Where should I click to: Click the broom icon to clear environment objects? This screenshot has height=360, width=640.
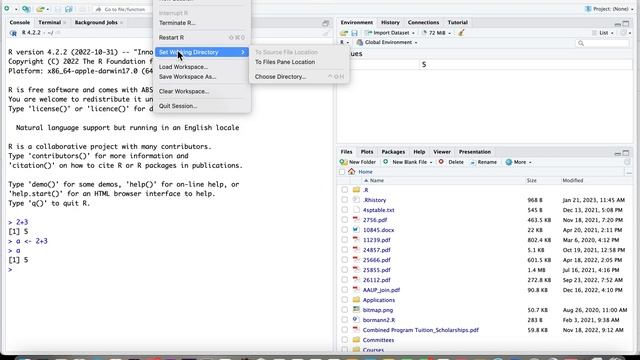tap(461, 33)
